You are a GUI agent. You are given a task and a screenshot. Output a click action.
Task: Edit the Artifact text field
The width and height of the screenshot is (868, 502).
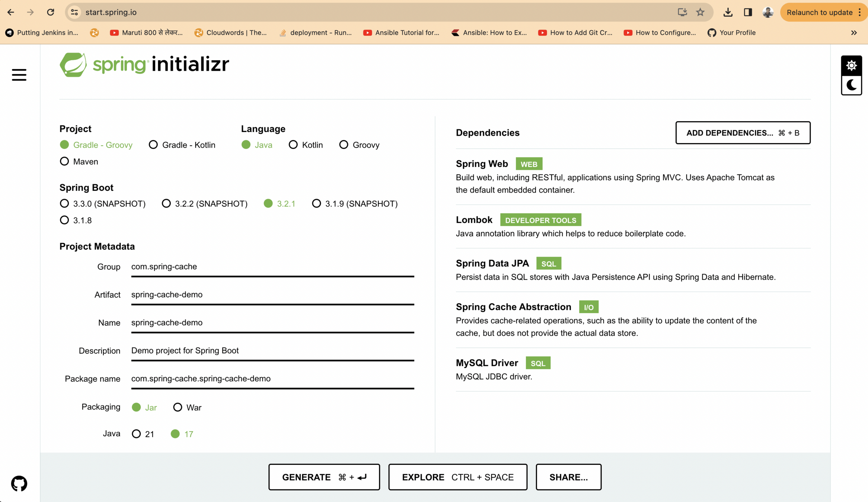272,295
